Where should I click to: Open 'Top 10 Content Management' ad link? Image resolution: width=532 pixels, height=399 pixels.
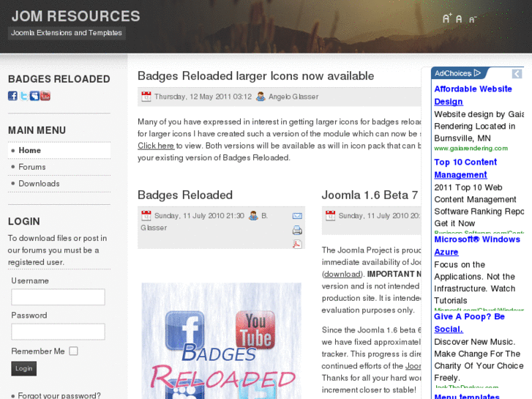[465, 168]
